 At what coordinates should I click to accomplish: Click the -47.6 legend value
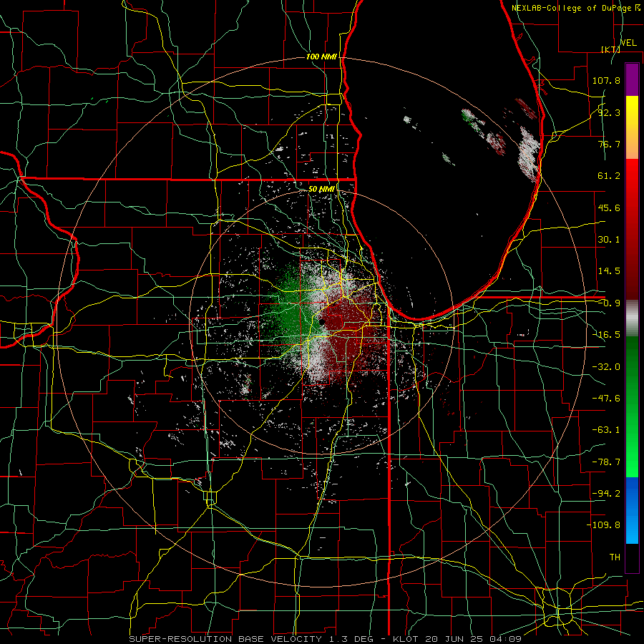coord(606,399)
